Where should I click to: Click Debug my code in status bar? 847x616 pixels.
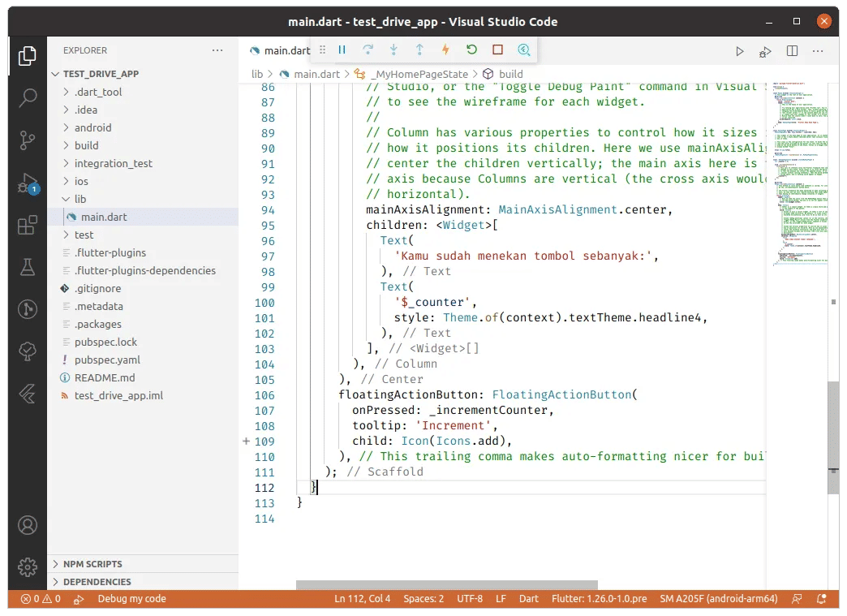point(131,599)
